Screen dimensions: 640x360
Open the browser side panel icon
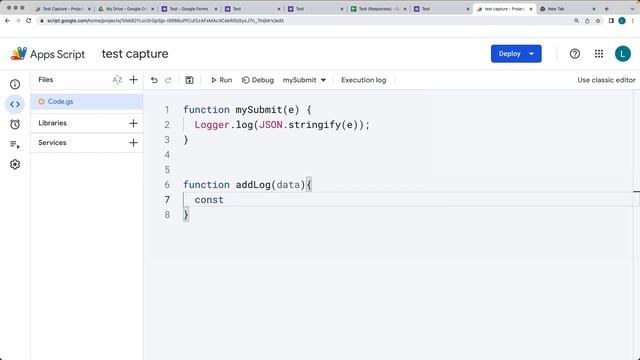click(611, 20)
